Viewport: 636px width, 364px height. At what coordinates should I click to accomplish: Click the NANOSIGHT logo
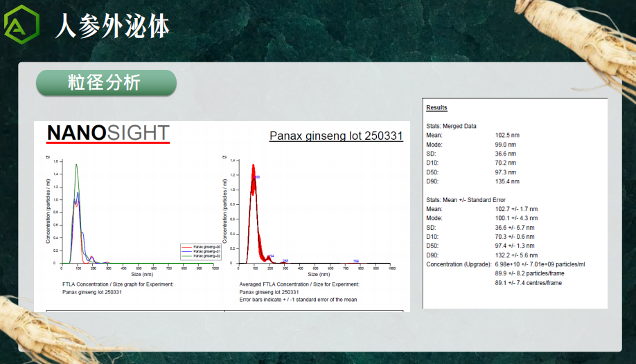coord(108,134)
